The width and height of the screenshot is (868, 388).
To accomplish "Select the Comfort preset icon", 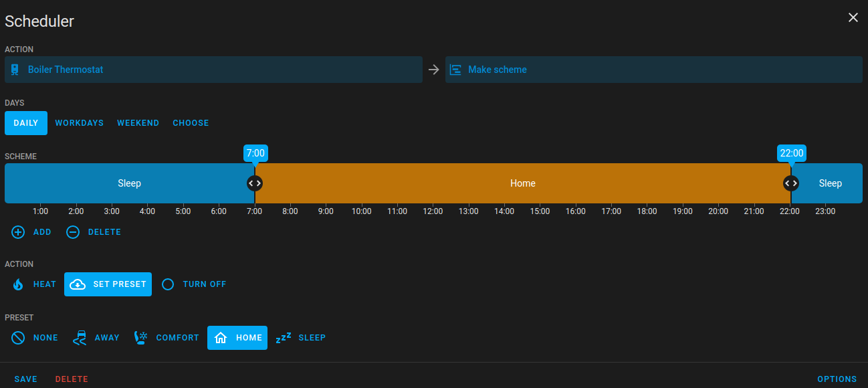I will tap(141, 338).
